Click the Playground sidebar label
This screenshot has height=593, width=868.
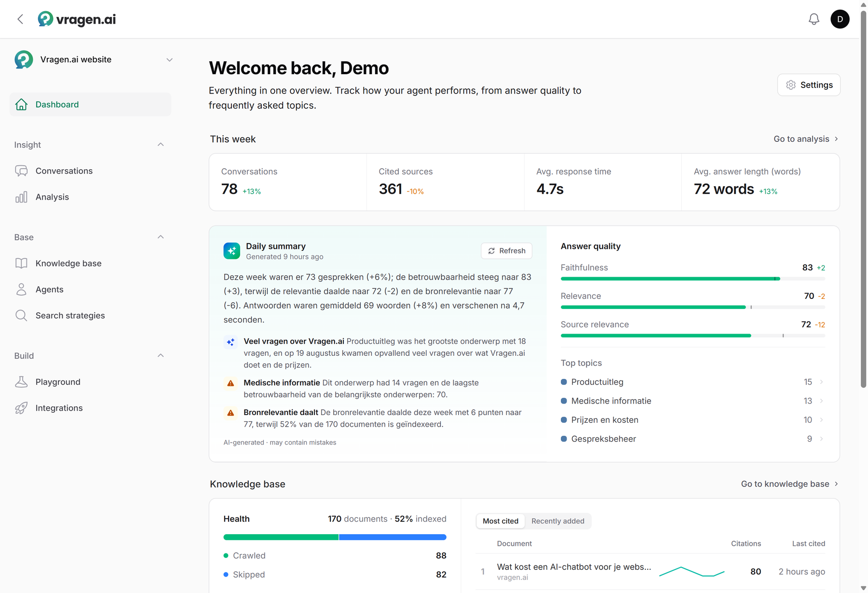[x=58, y=382]
